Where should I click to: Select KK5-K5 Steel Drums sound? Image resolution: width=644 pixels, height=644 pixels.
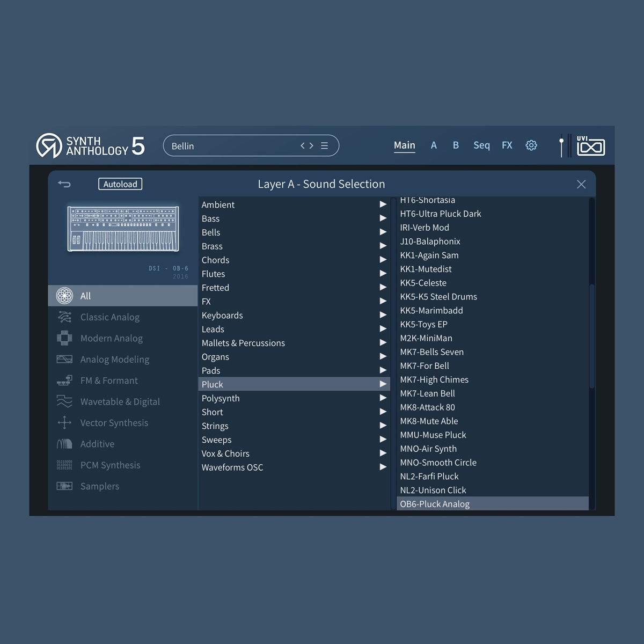coord(493,297)
